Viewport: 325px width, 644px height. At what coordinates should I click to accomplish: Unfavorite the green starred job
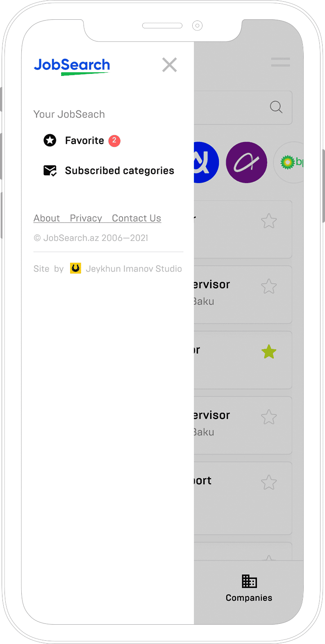point(269,352)
